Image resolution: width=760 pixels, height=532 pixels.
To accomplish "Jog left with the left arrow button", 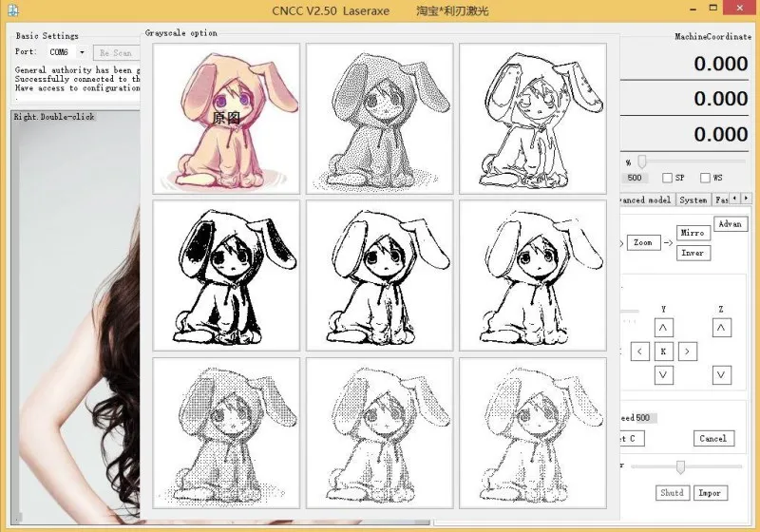I will [639, 351].
